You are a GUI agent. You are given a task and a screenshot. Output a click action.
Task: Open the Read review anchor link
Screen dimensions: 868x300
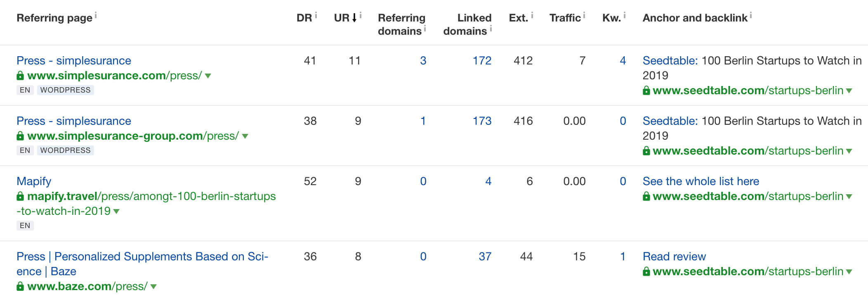pos(674,257)
